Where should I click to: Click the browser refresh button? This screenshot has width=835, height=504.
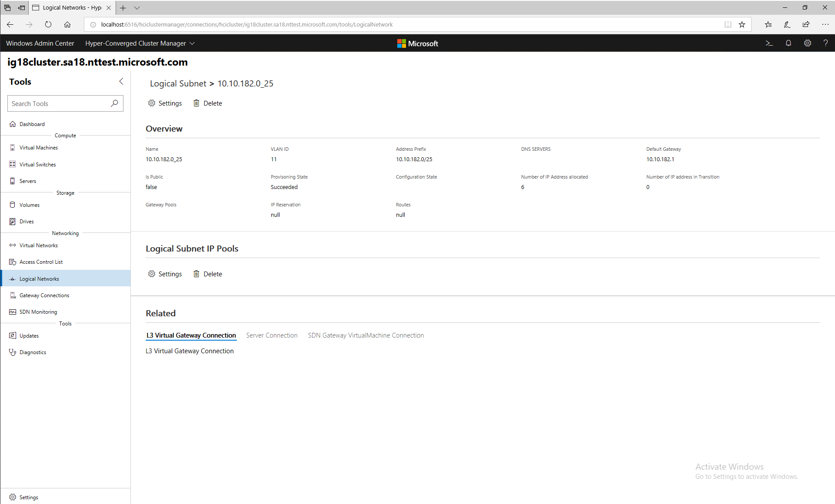[48, 24]
